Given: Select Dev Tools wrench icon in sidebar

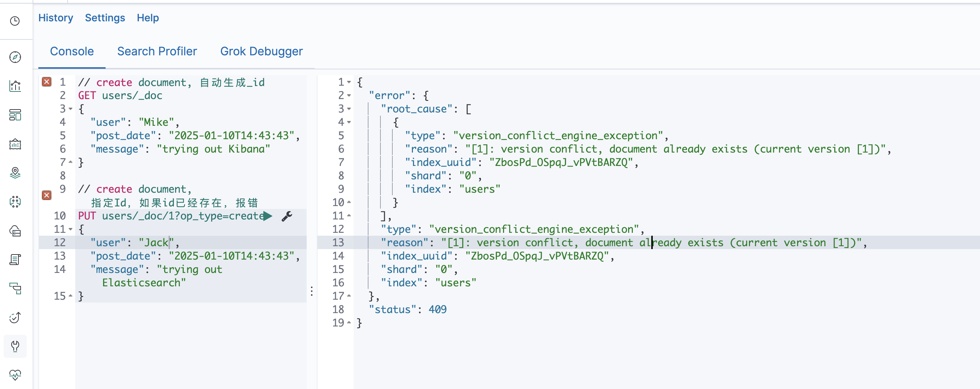Looking at the screenshot, I should click(15, 346).
